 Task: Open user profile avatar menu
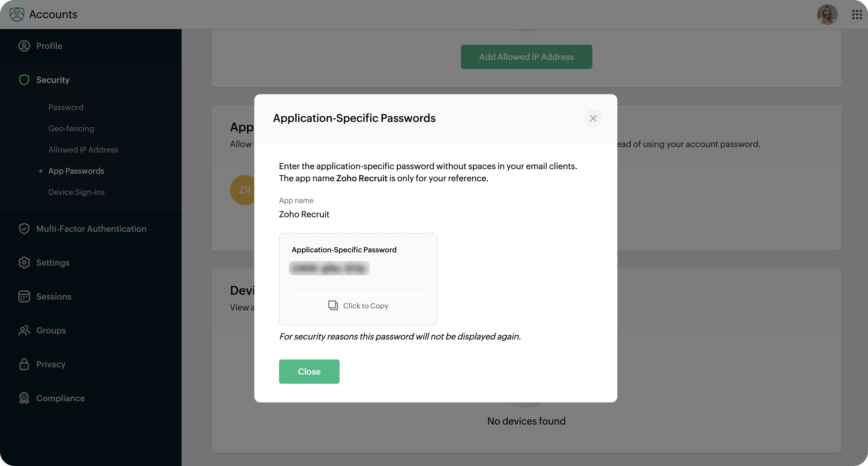[827, 14]
